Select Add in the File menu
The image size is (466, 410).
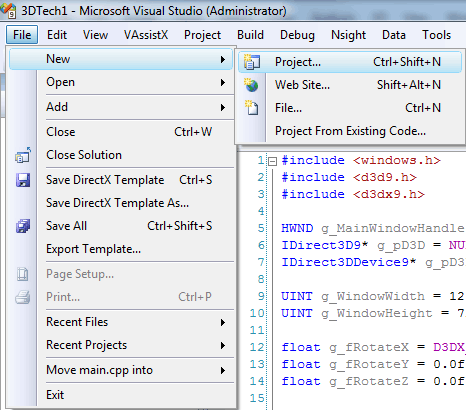click(121, 107)
